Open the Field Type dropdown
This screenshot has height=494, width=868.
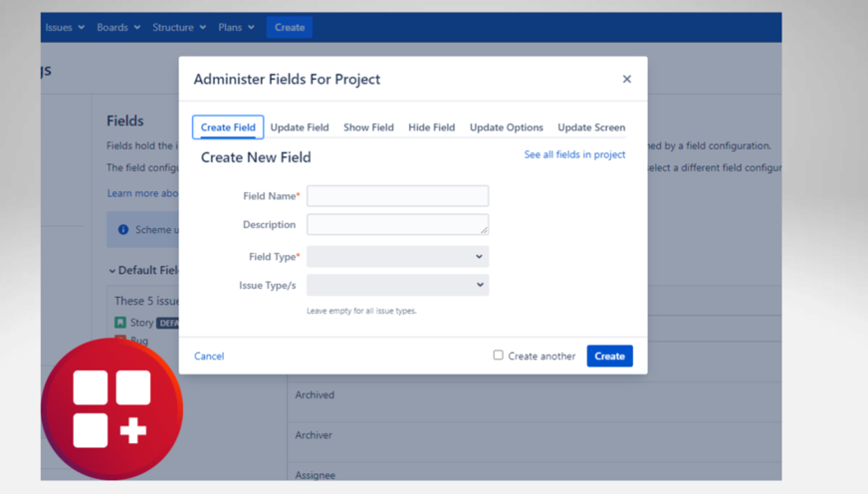click(x=397, y=256)
